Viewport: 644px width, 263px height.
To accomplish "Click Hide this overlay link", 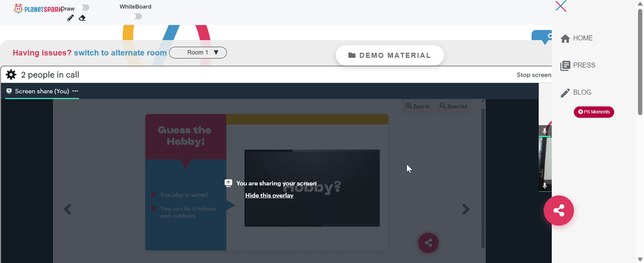I will click(x=269, y=195).
